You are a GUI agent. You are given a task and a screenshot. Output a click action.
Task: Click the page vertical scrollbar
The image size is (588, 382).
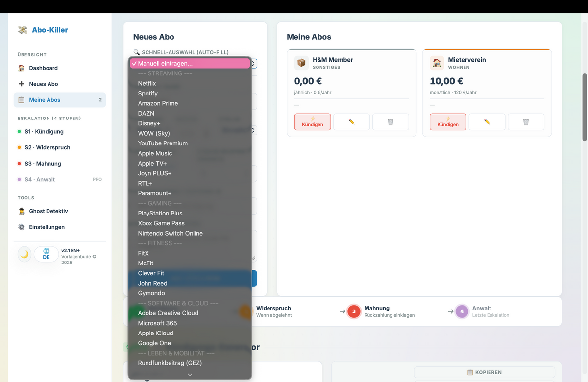585,107
